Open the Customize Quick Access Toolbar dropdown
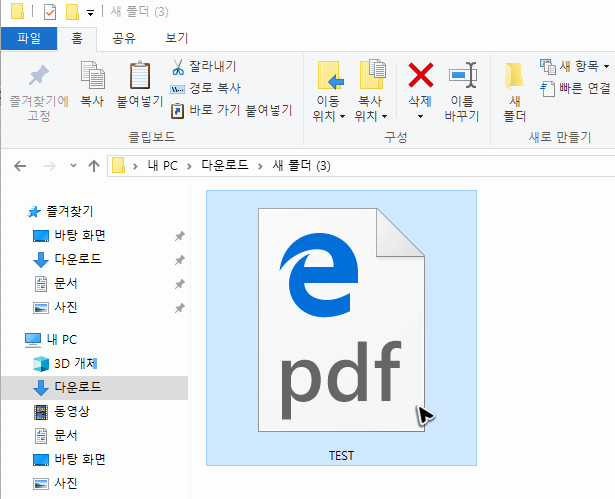615x499 pixels. coord(90,13)
